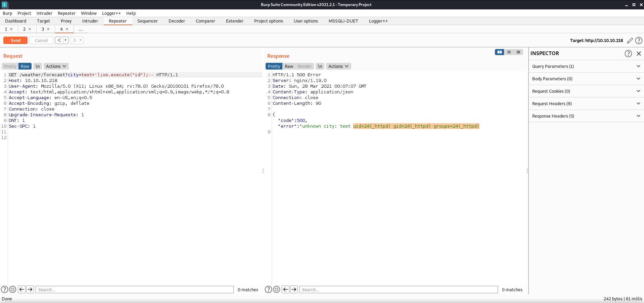Switch to the Comparer tab
The height and width of the screenshot is (303, 644).
pos(205,21)
